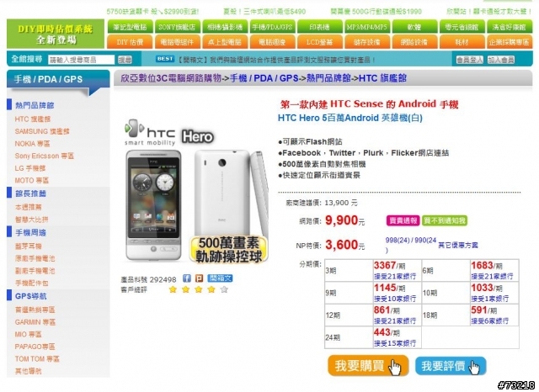Click the empty fifth rating star
This screenshot has height=392, width=539.
click(224, 289)
